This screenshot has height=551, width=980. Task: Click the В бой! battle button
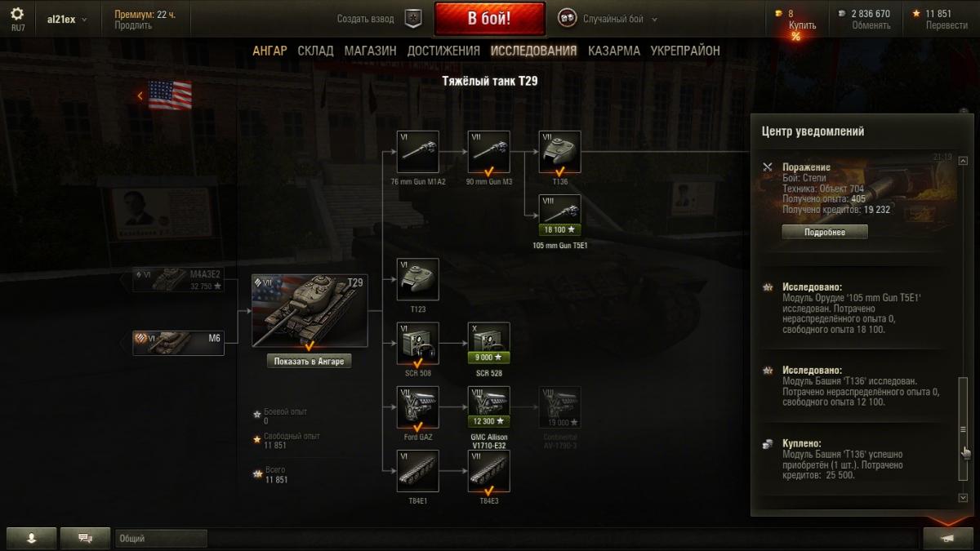point(489,19)
